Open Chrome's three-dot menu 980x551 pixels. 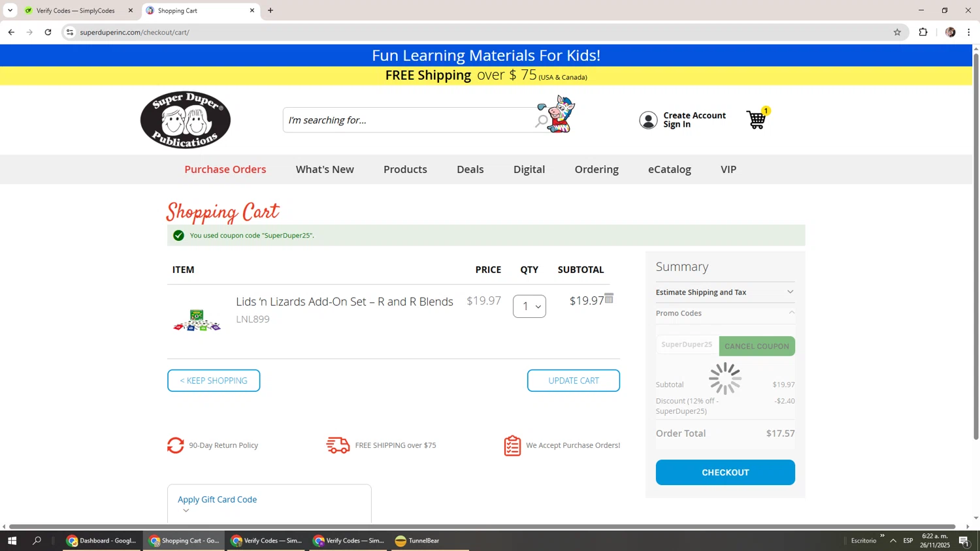[969, 32]
